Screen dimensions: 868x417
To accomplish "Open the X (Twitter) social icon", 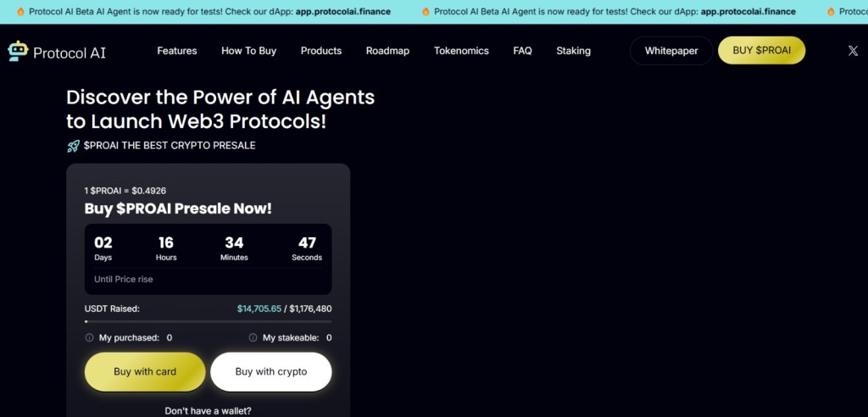I will pyautogui.click(x=853, y=51).
